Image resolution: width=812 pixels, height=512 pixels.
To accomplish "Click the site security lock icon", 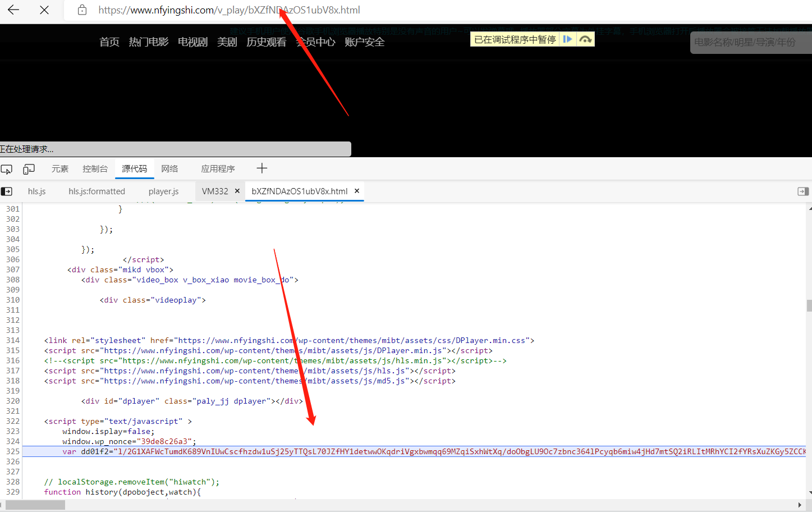I will coord(82,10).
